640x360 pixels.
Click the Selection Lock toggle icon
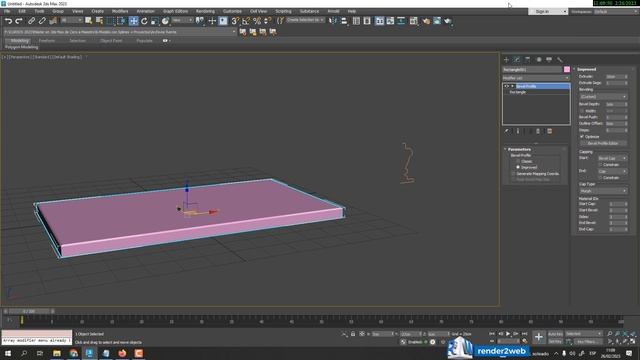click(353, 334)
